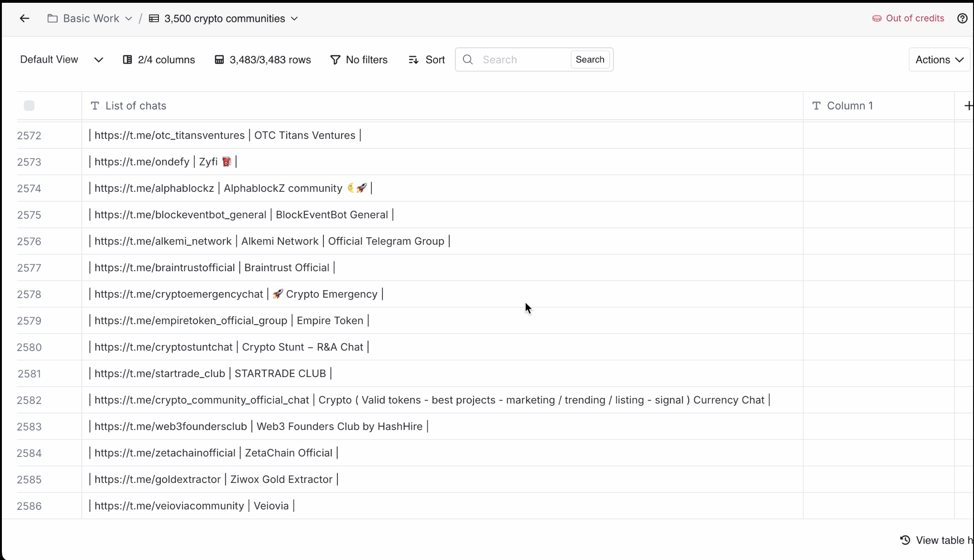This screenshot has height=560, width=974.
Task: Select the Ziwox Gold Extractor cell
Action: tap(442, 480)
